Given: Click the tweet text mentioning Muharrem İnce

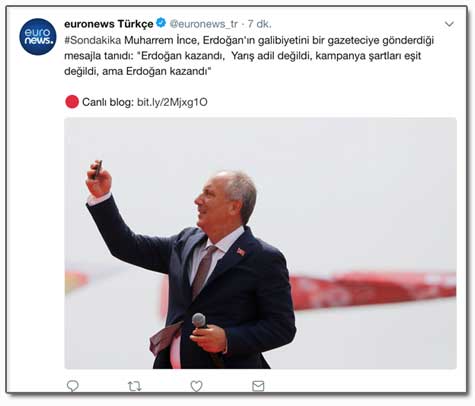Looking at the screenshot, I should [249, 56].
